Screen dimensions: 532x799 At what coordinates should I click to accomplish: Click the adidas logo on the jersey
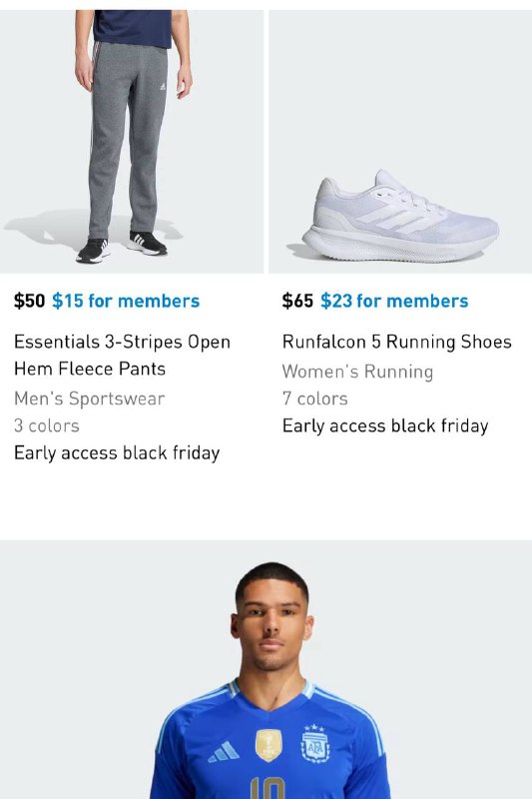click(x=224, y=752)
